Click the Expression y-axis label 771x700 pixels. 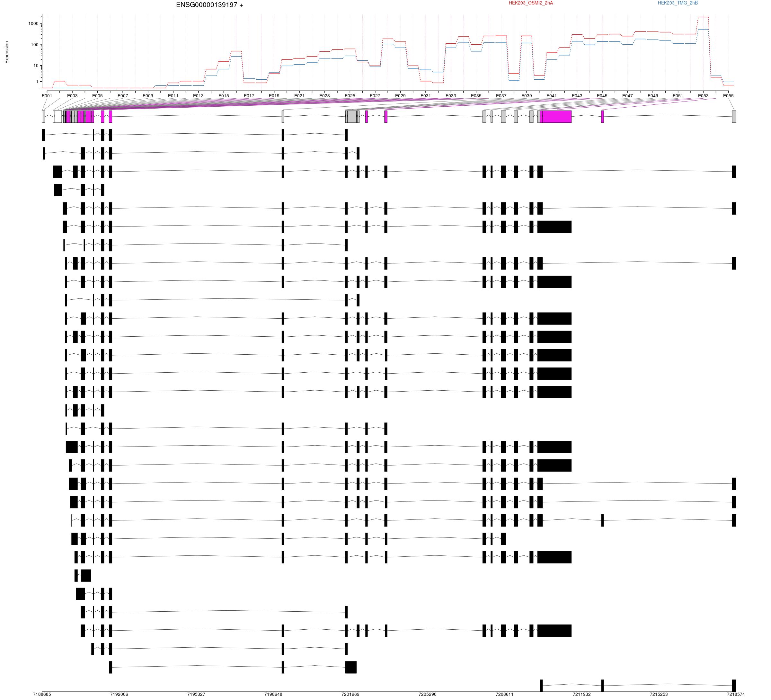[7, 52]
